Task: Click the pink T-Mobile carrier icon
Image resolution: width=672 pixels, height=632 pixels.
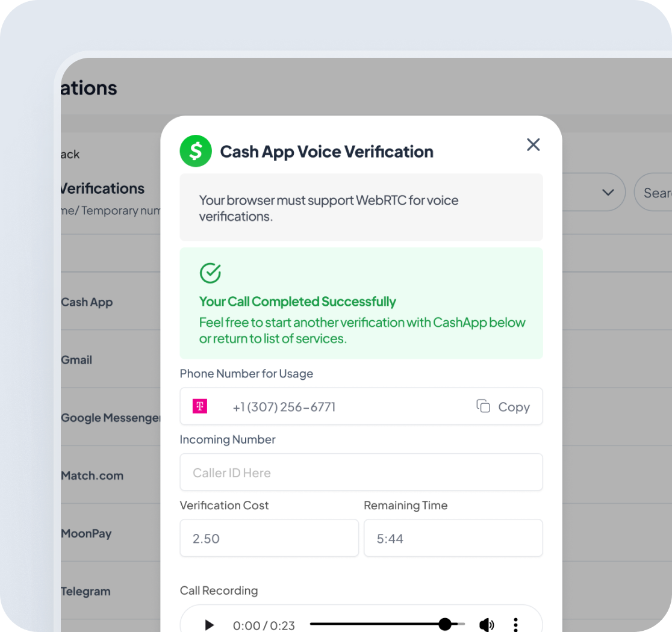Action: pos(200,406)
